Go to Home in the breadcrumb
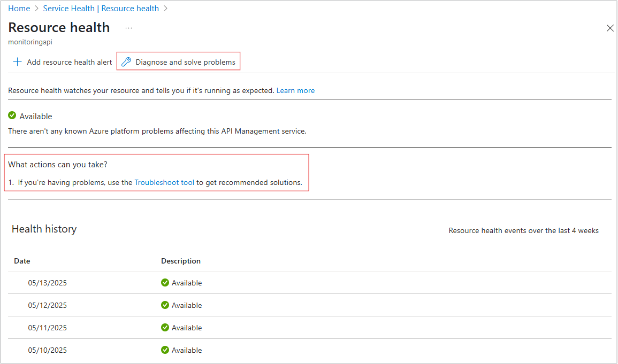Viewport: 618px width, 364px height. click(19, 9)
